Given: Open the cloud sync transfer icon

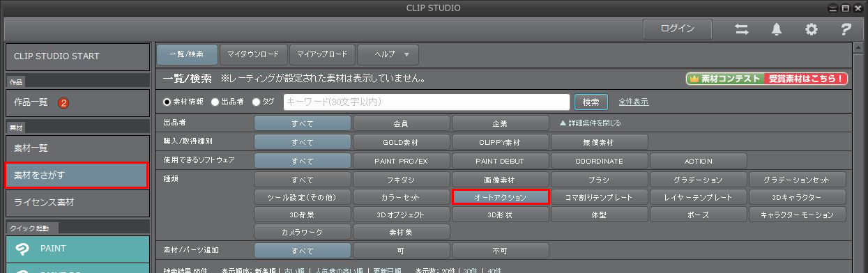Looking at the screenshot, I should [742, 29].
